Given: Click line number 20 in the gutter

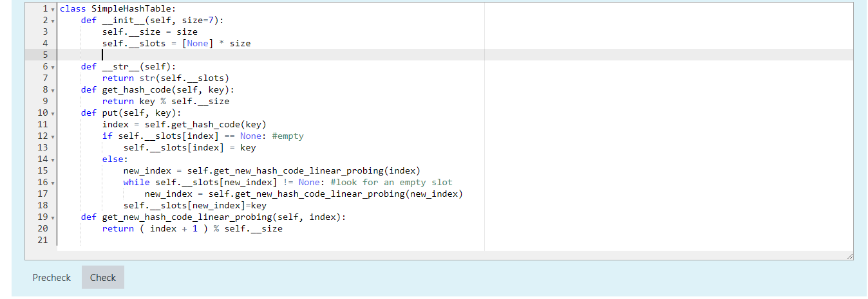Looking at the screenshot, I should tap(42, 229).
